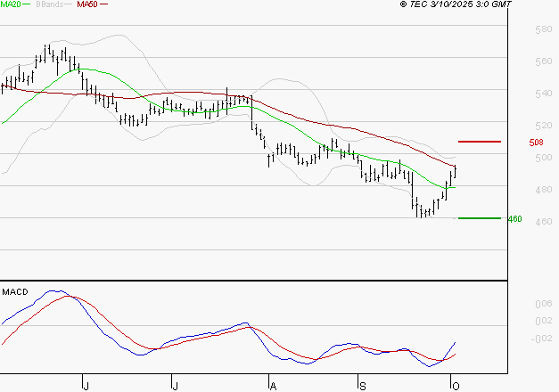
Task: Click the 580 price axis label
Action: tap(544, 29)
